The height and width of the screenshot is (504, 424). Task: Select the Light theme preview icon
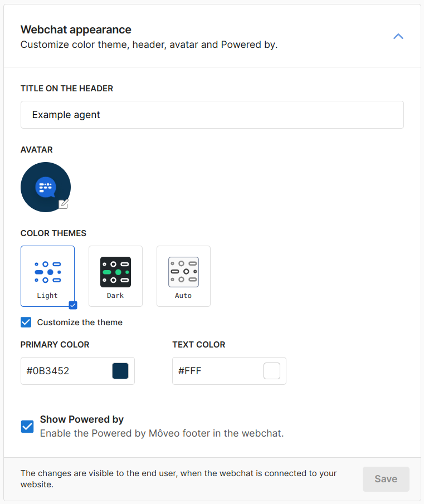(47, 272)
